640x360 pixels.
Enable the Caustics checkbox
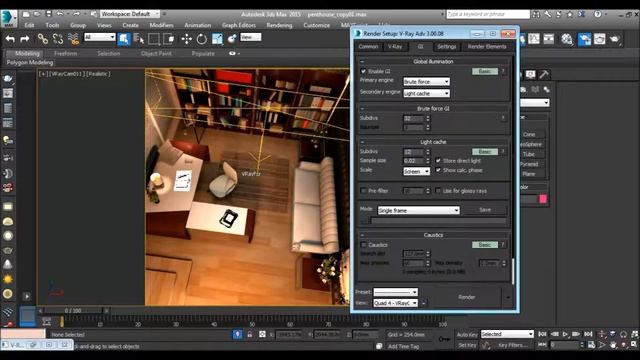click(363, 245)
